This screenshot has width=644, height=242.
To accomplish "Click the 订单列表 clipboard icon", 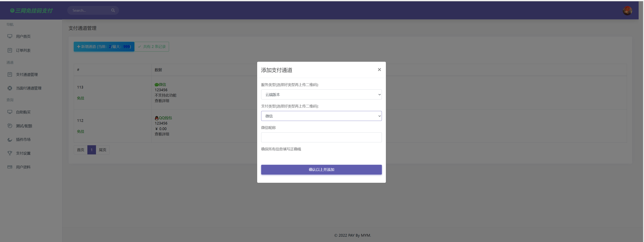I will [10, 50].
